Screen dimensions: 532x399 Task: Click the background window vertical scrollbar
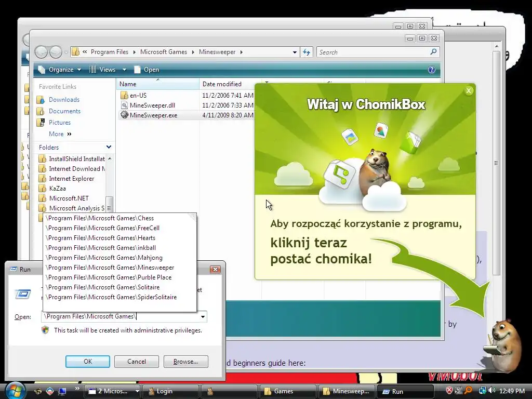[496, 163]
